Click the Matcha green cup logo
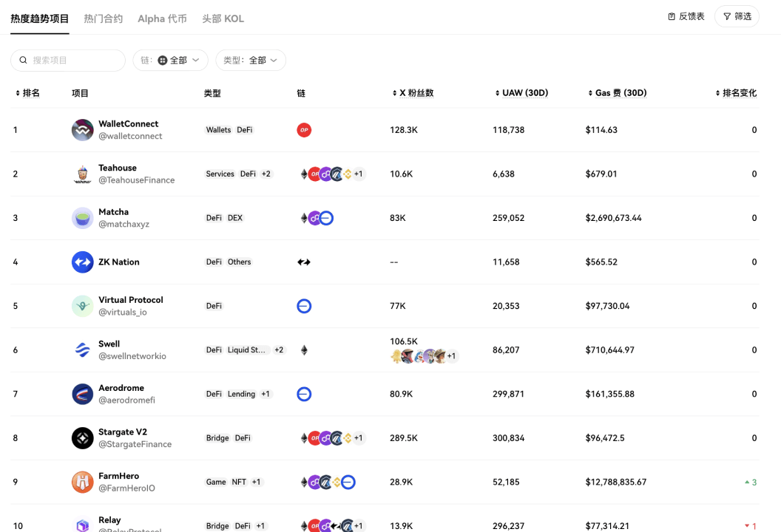The image size is (781, 532). click(x=82, y=218)
